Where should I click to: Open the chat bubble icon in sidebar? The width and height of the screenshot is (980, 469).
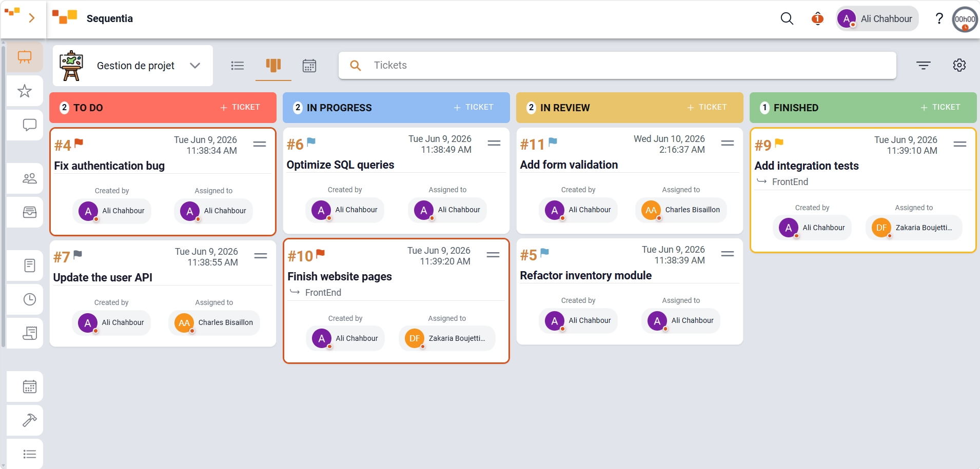pos(29,125)
